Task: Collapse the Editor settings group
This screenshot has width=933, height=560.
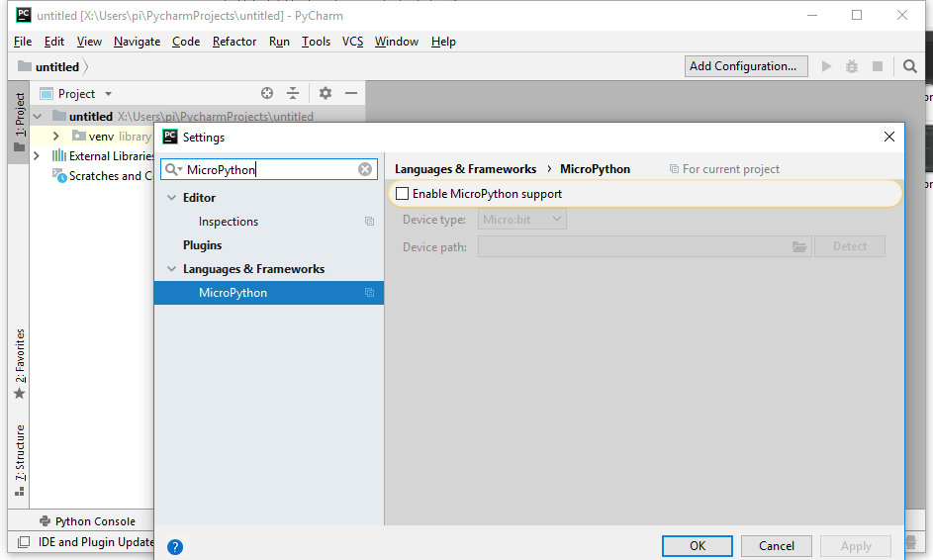Action: coord(171,198)
